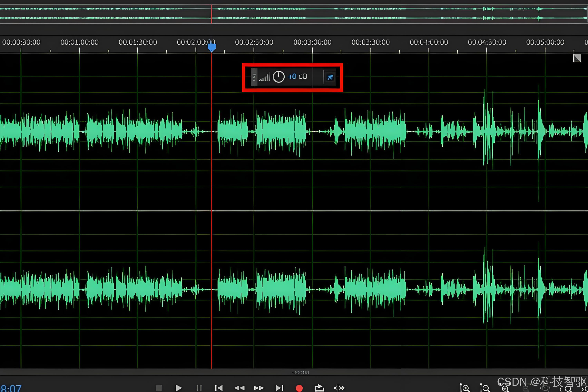Image resolution: width=588 pixels, height=392 pixels.
Task: Click the Rewind button
Action: pos(239,388)
